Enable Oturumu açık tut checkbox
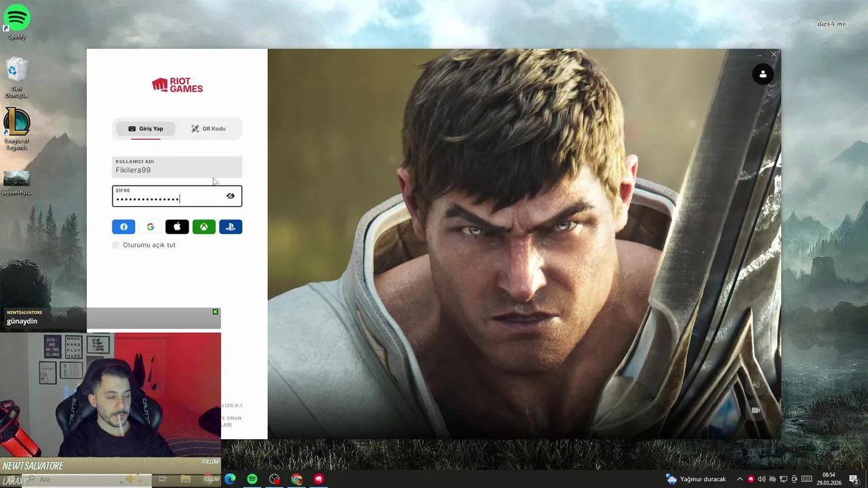The image size is (868, 488). point(116,245)
